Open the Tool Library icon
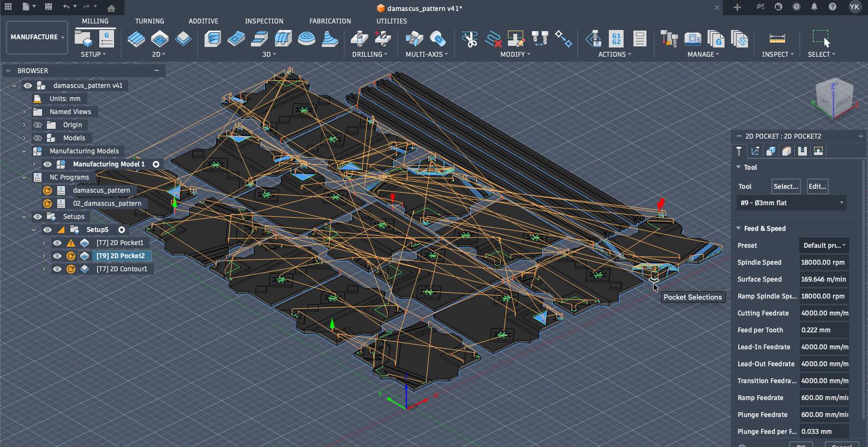This screenshot has width=868, height=447. tap(669, 39)
